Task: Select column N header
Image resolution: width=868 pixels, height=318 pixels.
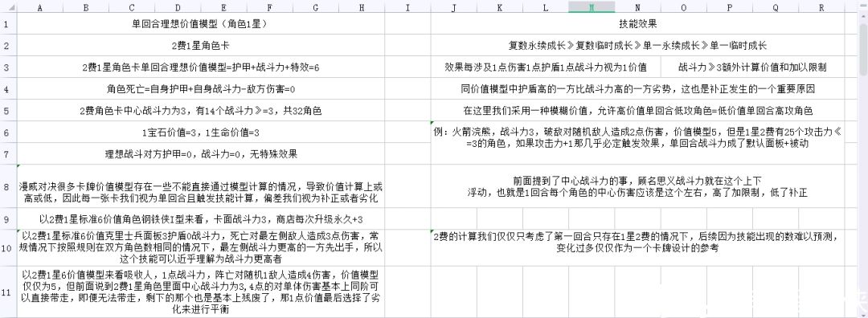Action: [x=637, y=7]
